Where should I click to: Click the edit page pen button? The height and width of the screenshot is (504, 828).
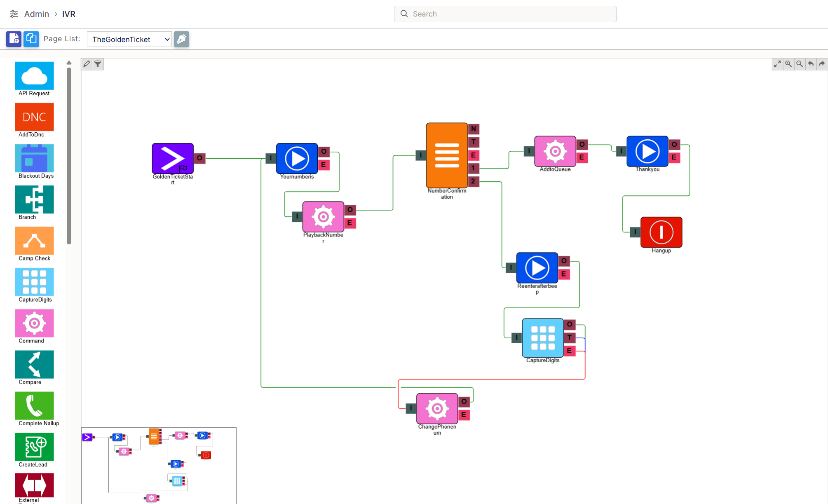click(181, 39)
